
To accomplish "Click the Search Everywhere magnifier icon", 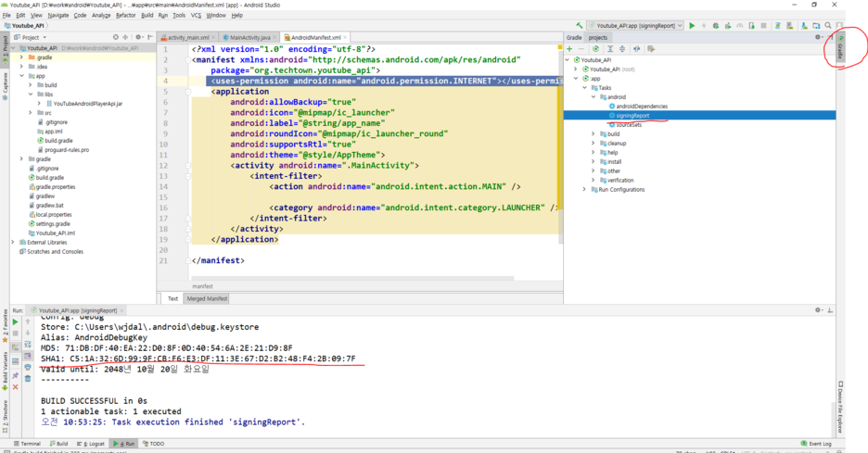I will (x=828, y=25).
